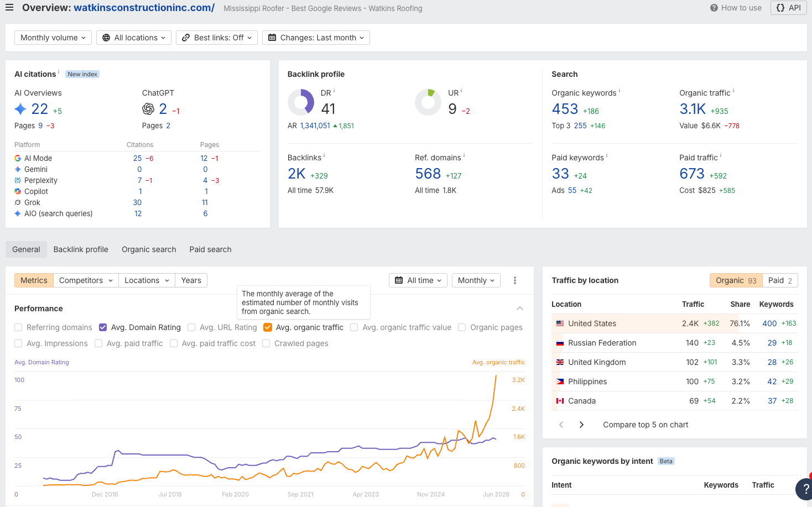Enable Crawled pages checkbox
Image resolution: width=812 pixels, height=507 pixels.
pos(266,343)
